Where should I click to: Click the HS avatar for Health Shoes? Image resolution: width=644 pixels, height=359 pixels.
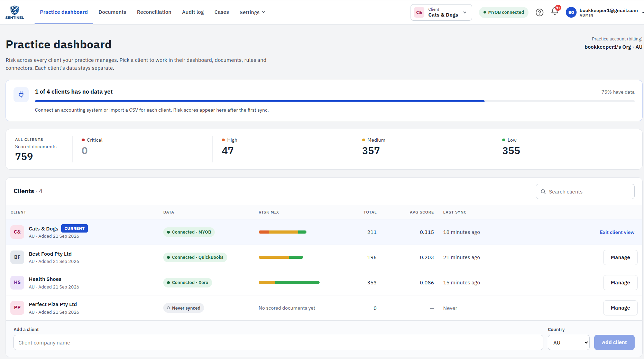[x=17, y=283]
